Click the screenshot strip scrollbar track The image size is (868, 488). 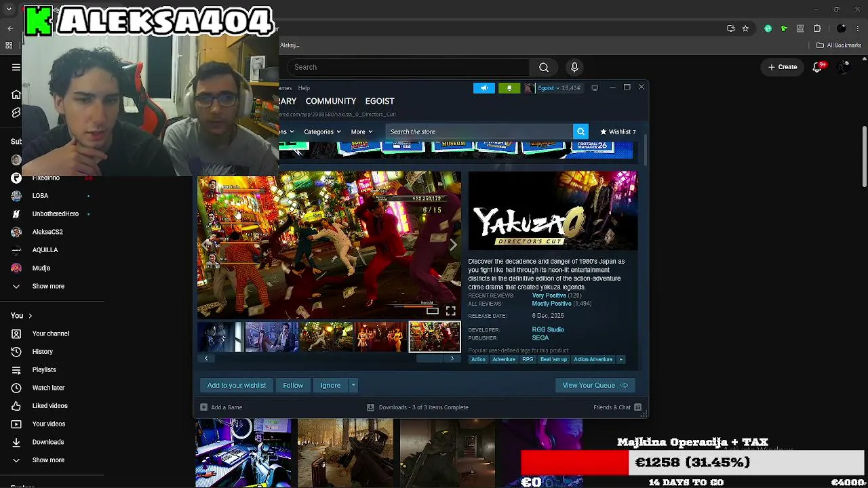[329, 359]
